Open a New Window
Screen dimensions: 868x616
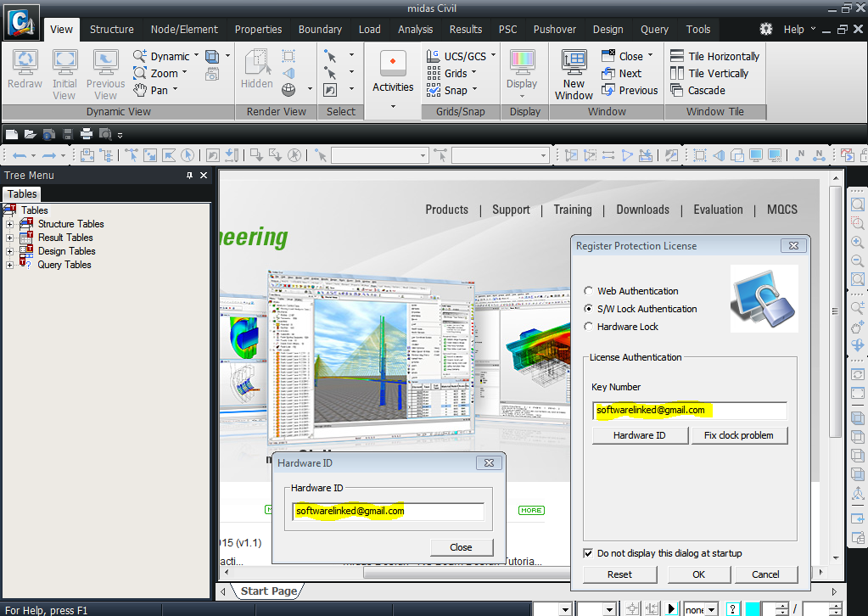click(574, 75)
